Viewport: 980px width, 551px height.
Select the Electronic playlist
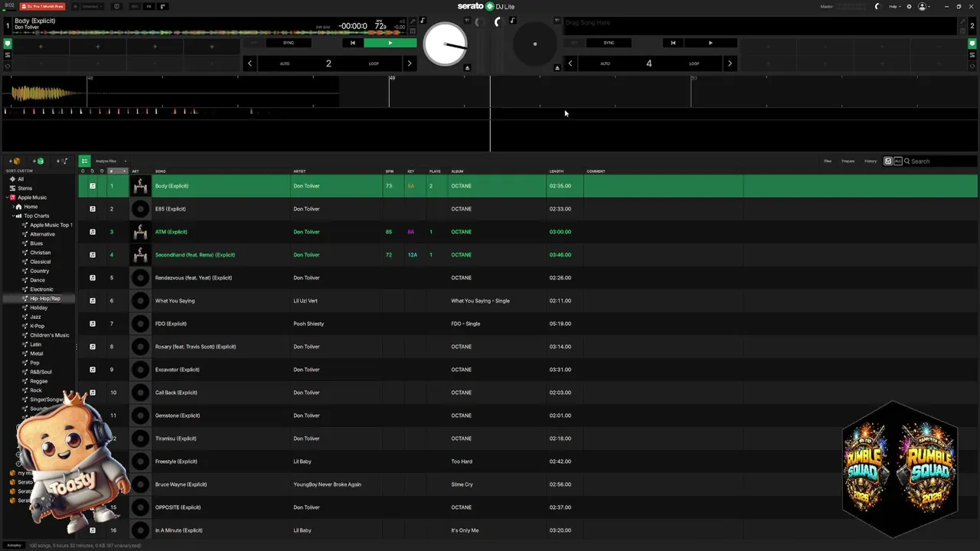coord(41,289)
